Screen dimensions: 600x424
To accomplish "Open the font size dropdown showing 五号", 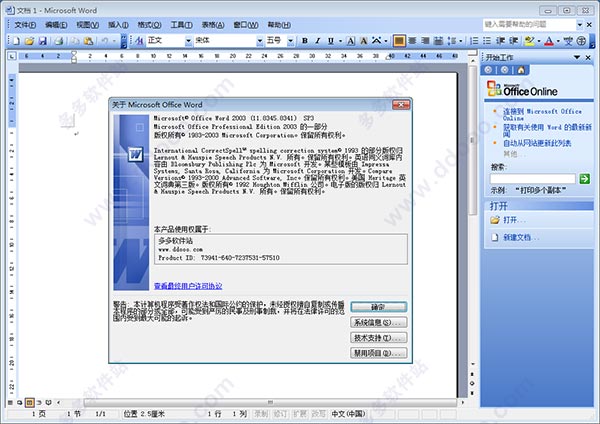I will (x=291, y=41).
